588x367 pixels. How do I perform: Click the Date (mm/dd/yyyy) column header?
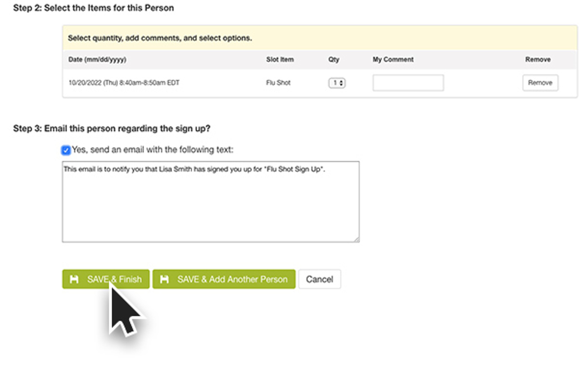(97, 60)
